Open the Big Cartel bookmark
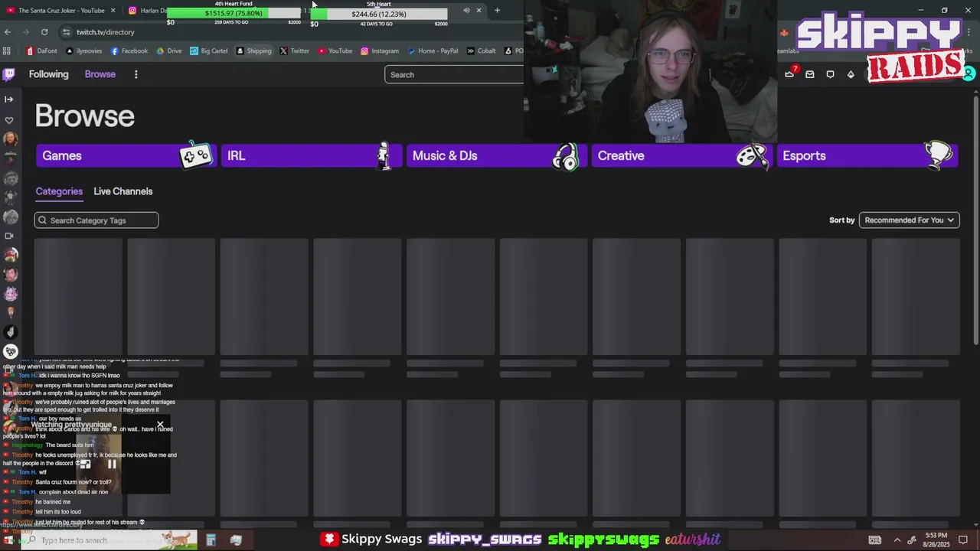 click(209, 51)
